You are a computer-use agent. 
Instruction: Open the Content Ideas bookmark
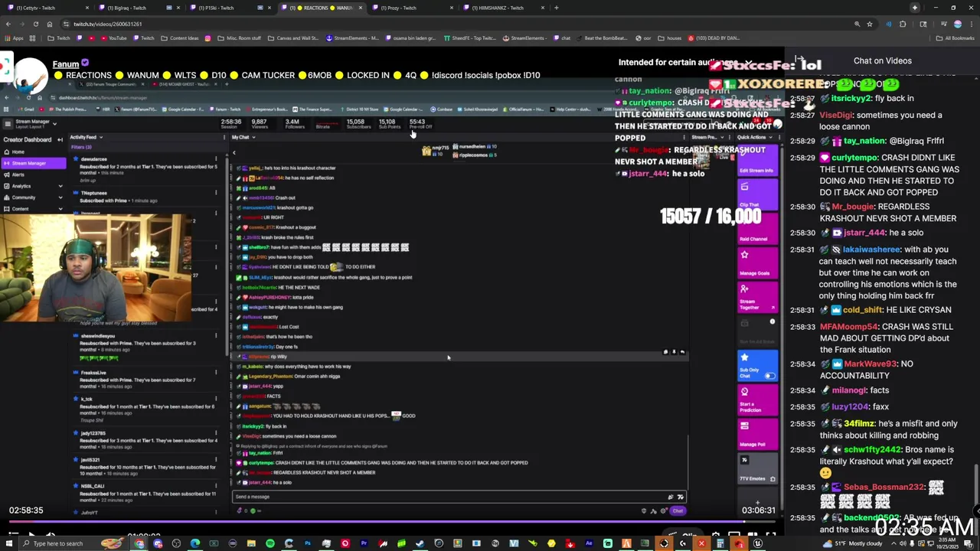(x=181, y=37)
